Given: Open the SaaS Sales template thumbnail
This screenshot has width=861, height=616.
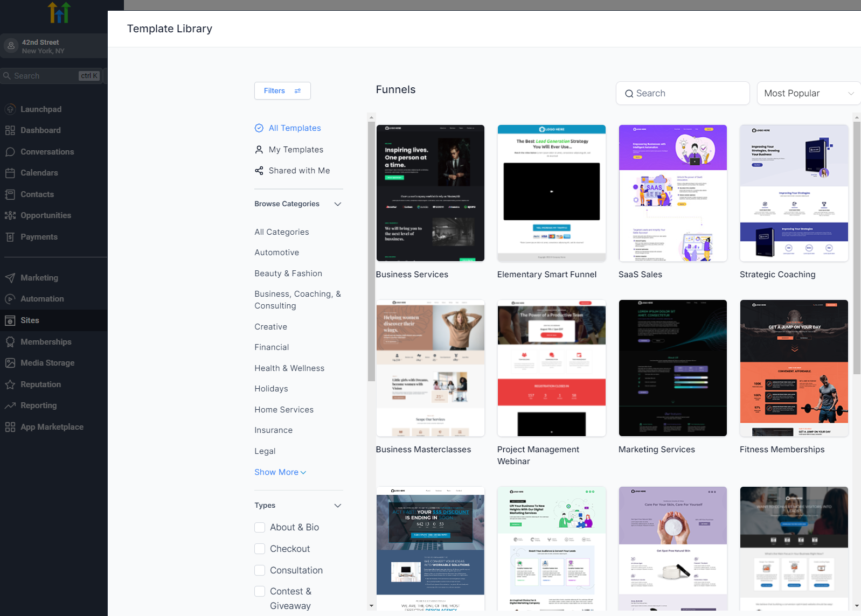Looking at the screenshot, I should [x=672, y=193].
